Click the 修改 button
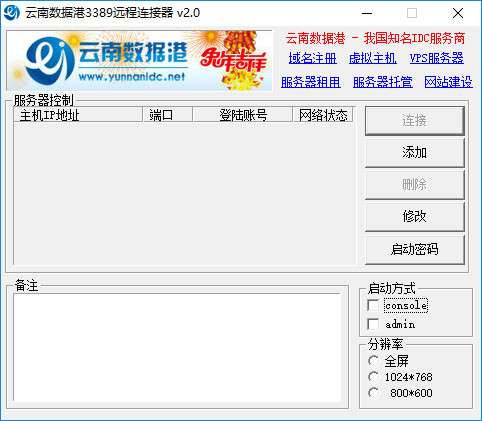 pyautogui.click(x=415, y=217)
